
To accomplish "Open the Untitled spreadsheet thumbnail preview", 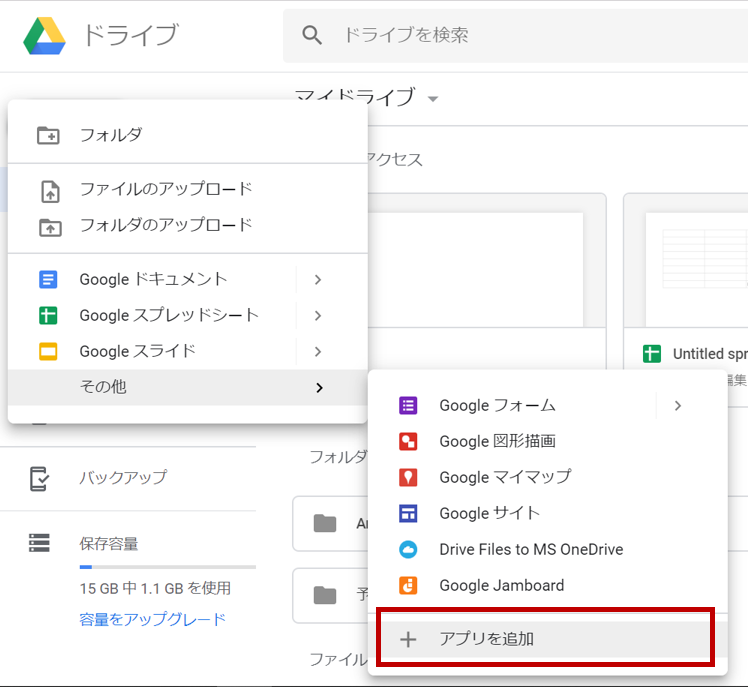I will (x=696, y=270).
